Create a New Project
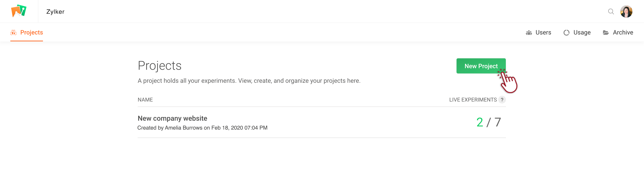 (481, 66)
